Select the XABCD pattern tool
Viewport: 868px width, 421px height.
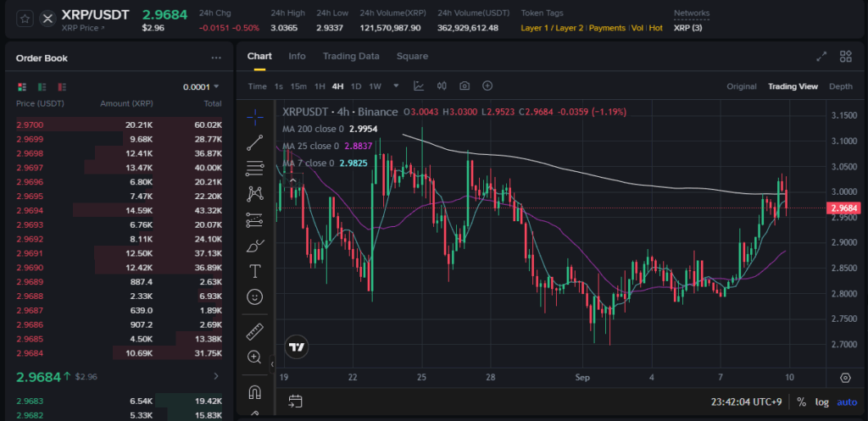point(254,194)
